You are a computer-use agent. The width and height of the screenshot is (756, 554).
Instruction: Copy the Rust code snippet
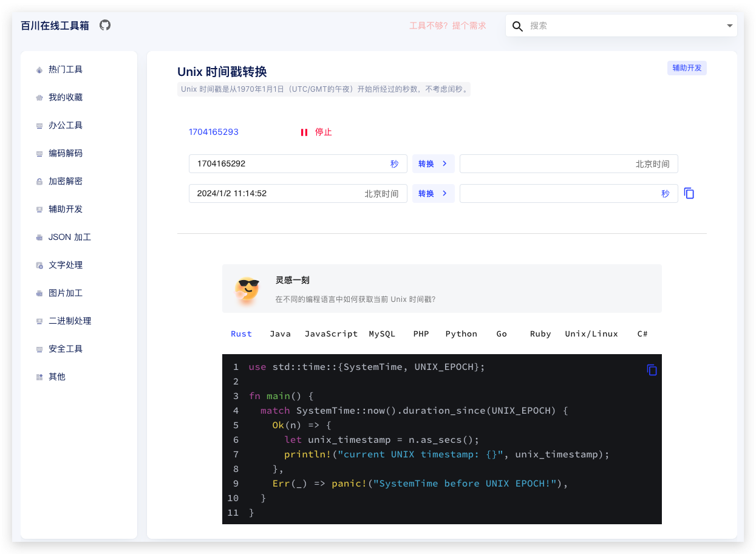[x=652, y=370]
